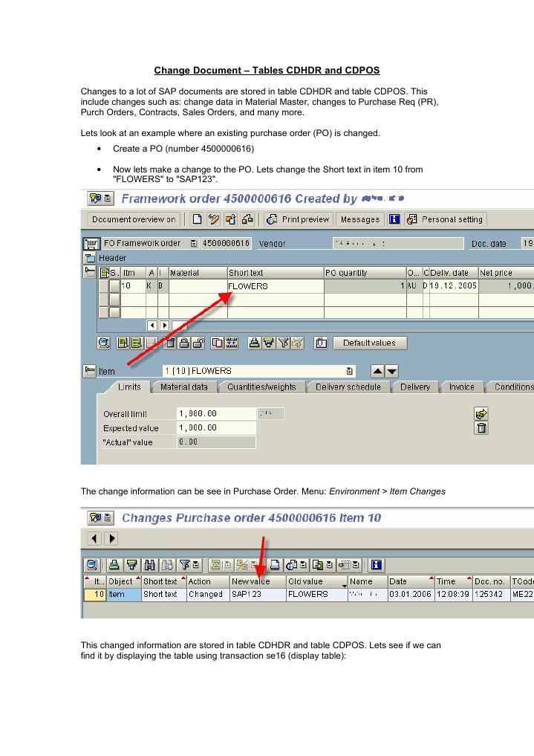The width and height of the screenshot is (534, 756).
Task: Click the Delete item trash icon in item toolbar
Action: [x=170, y=343]
